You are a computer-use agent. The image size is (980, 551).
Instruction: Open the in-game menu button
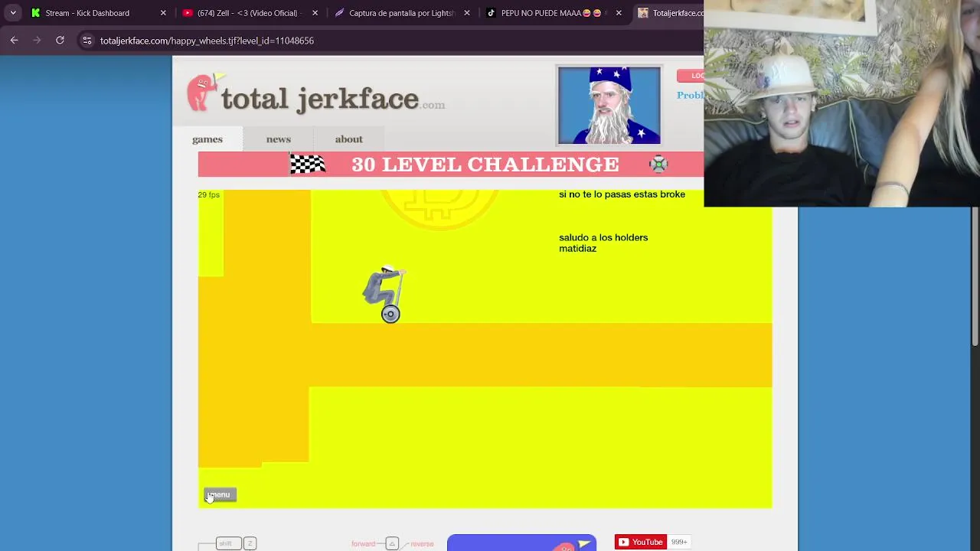(x=220, y=494)
